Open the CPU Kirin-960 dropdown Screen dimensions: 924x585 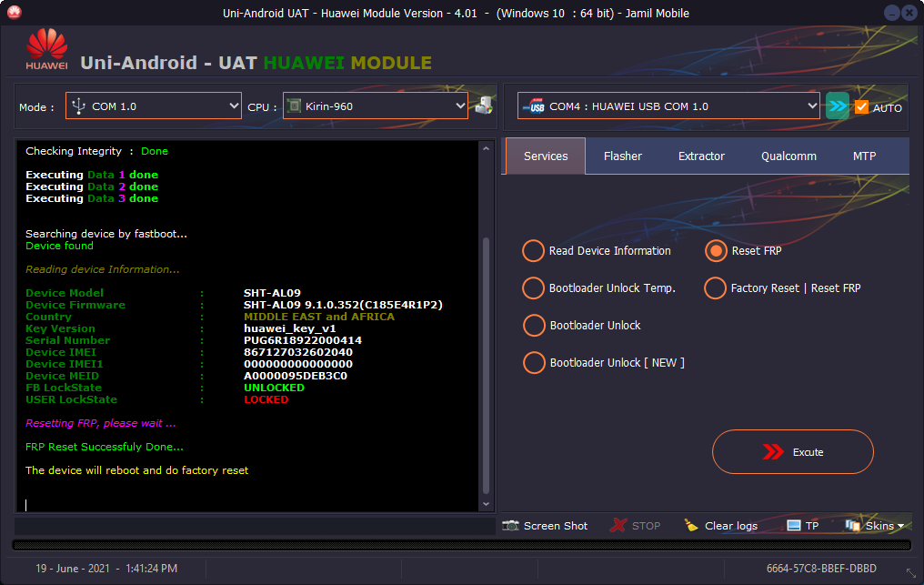point(376,106)
